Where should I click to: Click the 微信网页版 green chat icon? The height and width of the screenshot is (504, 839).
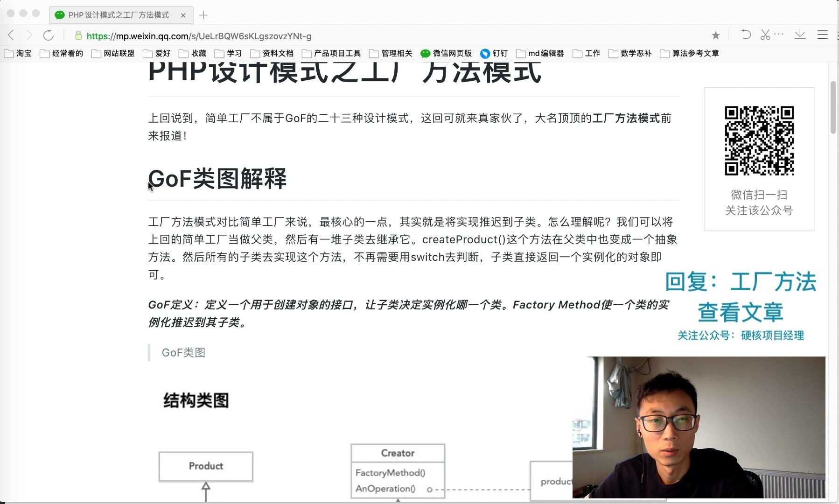425,53
